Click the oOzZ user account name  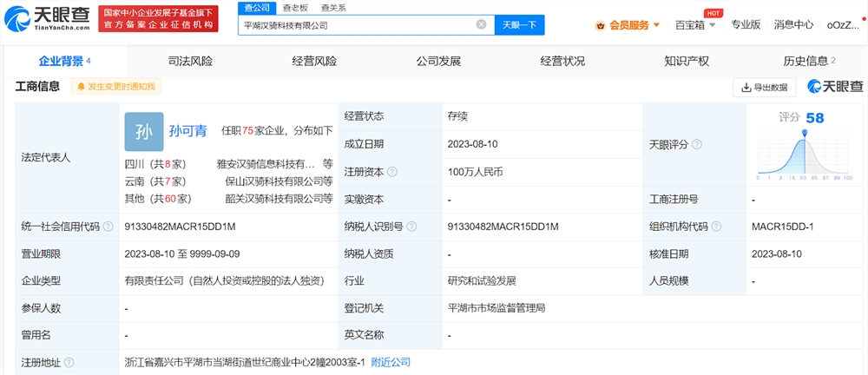pyautogui.click(x=843, y=25)
